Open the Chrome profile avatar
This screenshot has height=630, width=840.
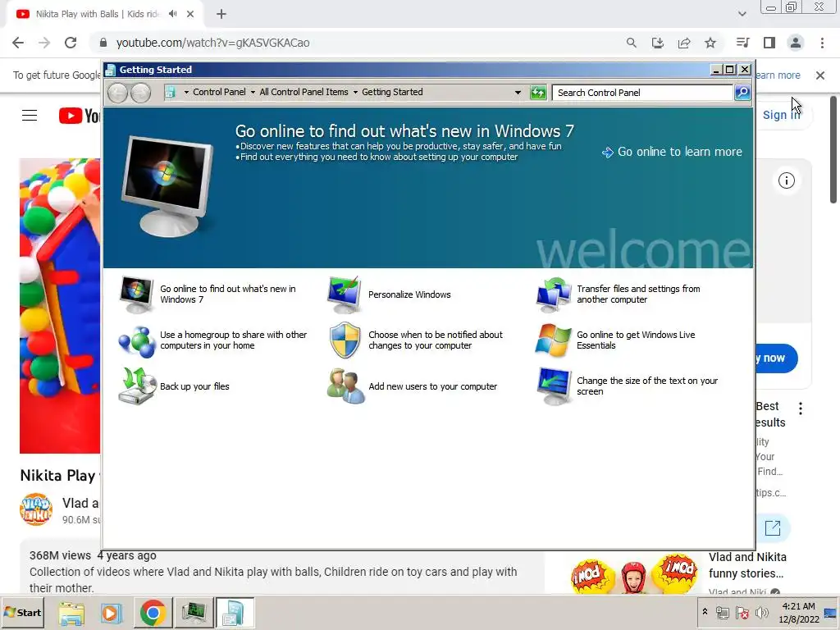796,43
